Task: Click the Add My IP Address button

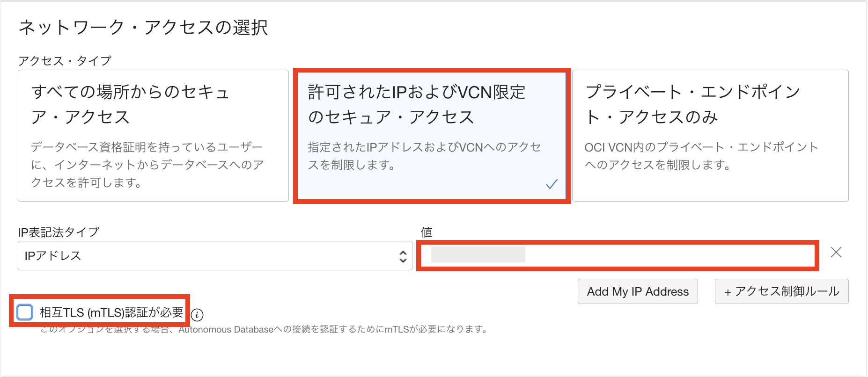Action: [638, 291]
